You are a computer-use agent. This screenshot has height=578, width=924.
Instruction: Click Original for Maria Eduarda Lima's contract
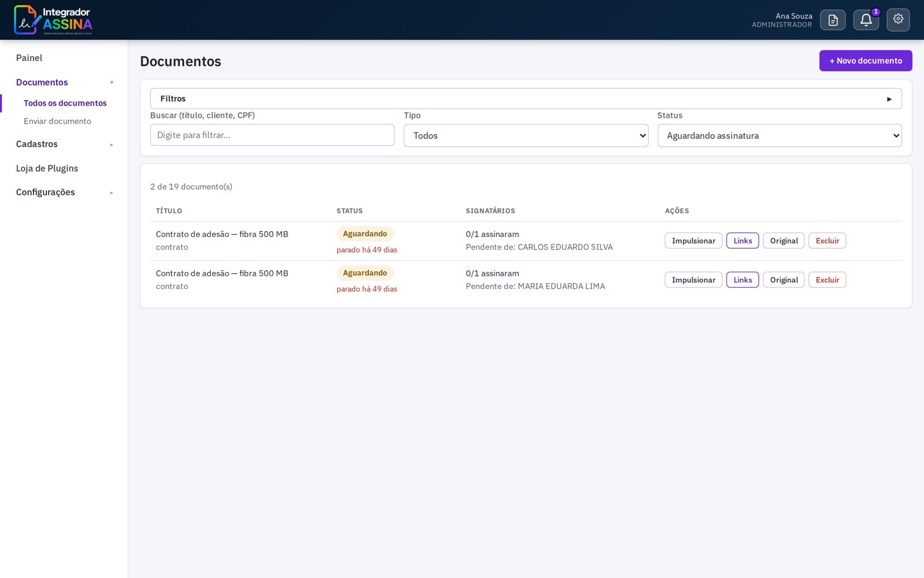pos(784,280)
